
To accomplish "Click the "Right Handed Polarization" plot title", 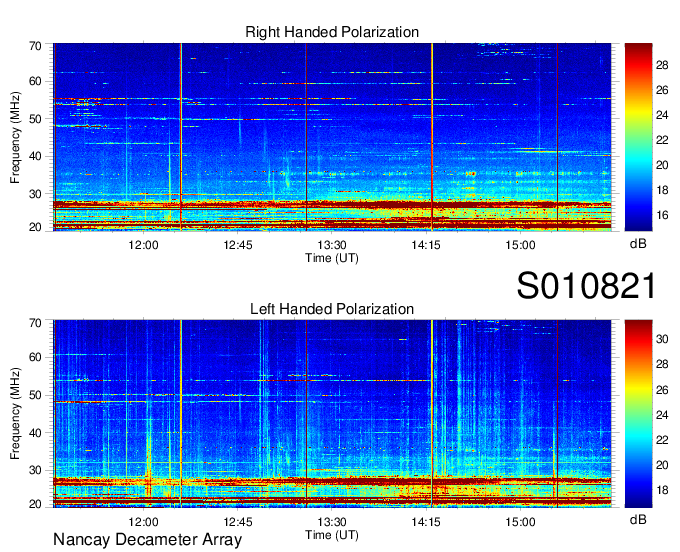I will [x=332, y=32].
